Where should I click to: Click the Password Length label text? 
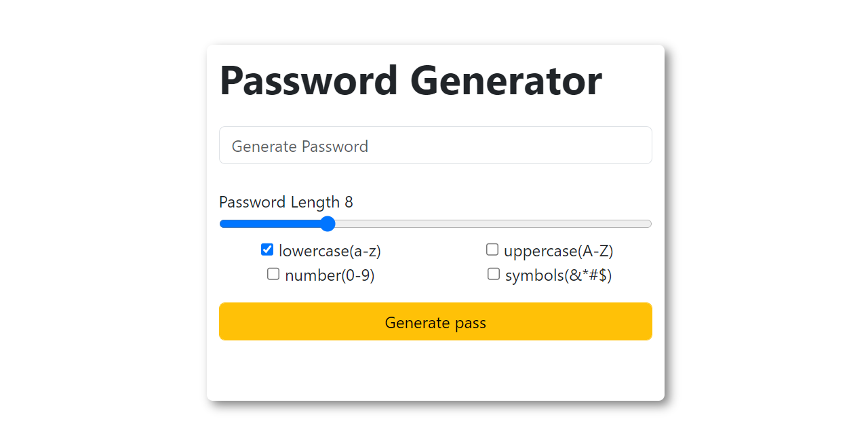[x=279, y=202]
